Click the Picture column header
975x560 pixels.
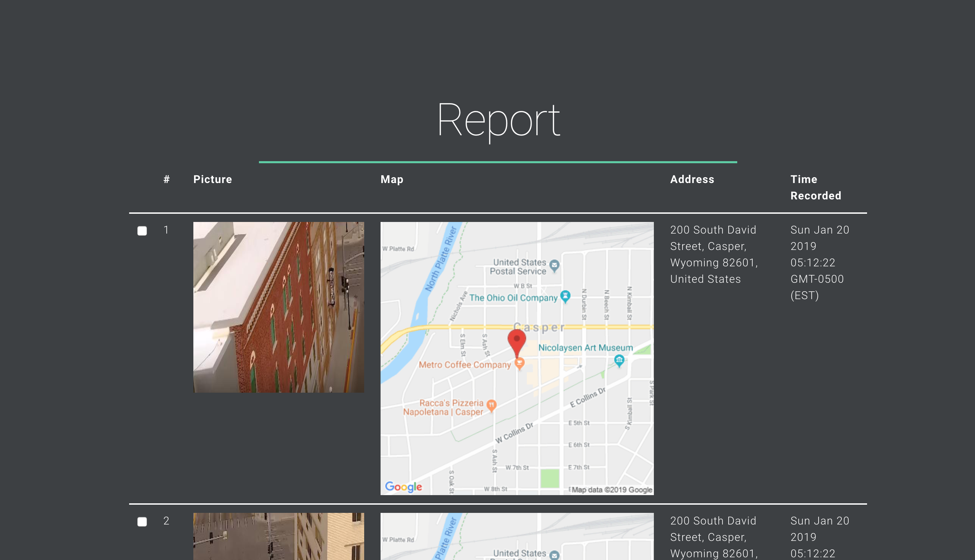pyautogui.click(x=212, y=179)
